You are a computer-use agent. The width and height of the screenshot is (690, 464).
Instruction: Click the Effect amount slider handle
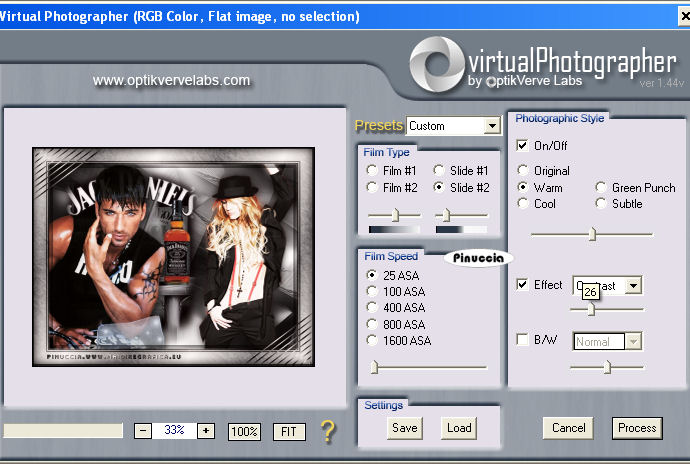click(591, 309)
